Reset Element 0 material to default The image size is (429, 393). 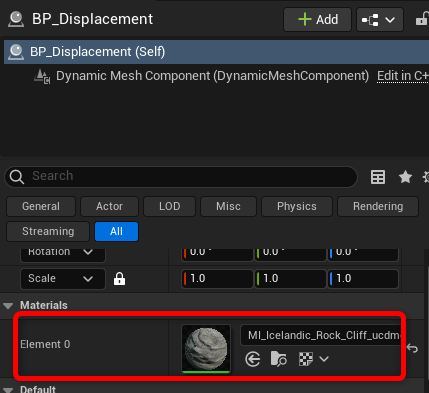click(x=412, y=348)
